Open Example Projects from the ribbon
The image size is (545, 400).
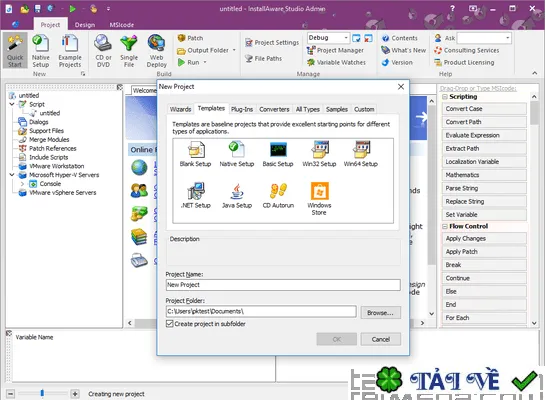point(70,51)
